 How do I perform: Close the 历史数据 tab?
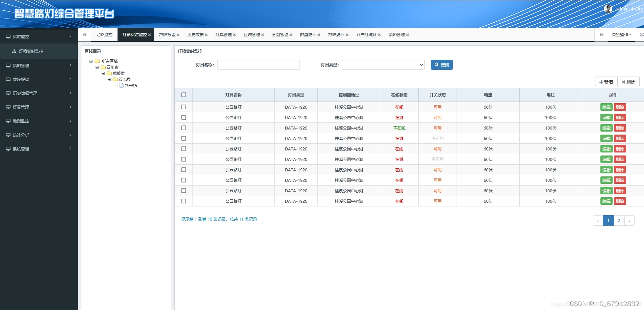point(206,35)
